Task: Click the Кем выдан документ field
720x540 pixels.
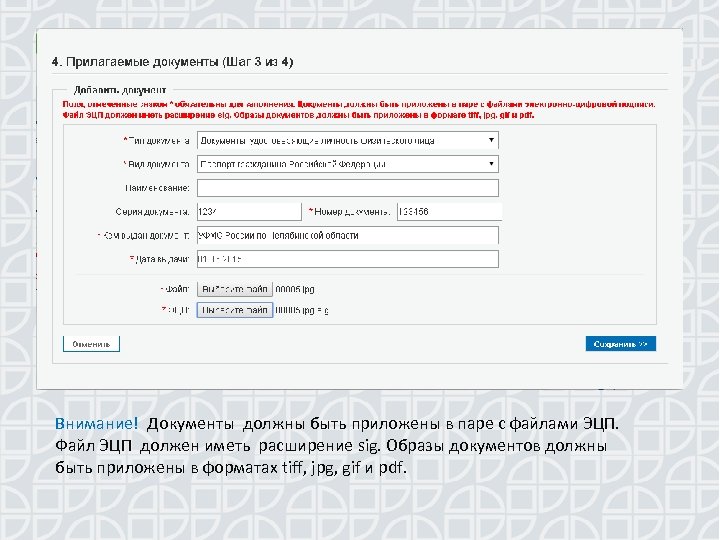Action: [x=348, y=235]
